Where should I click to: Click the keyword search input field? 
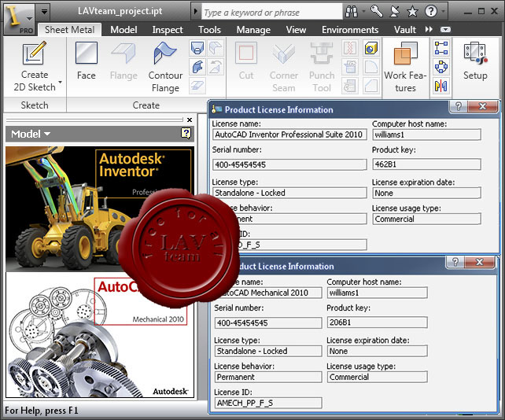click(272, 13)
